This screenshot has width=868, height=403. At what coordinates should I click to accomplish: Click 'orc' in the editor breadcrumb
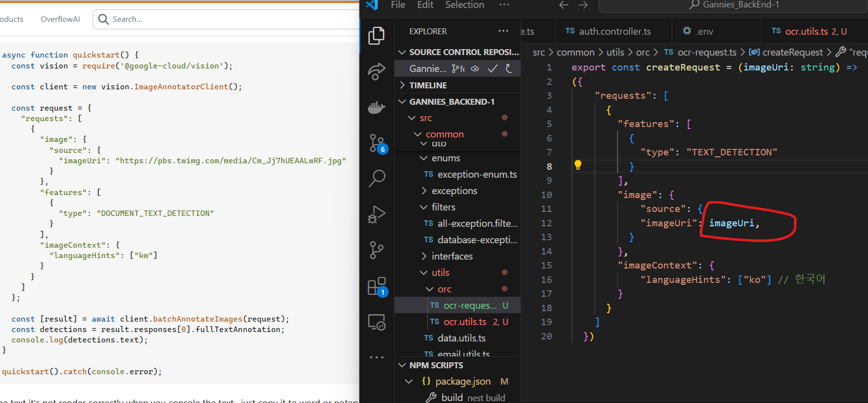[x=642, y=52]
